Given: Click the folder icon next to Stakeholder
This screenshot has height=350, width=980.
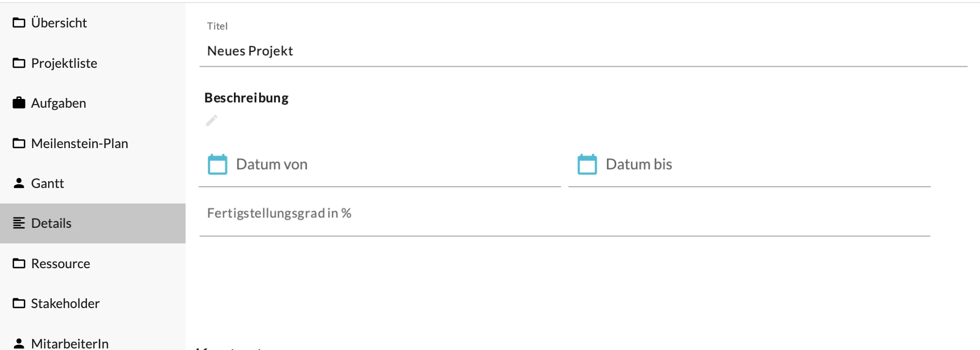Looking at the screenshot, I should pos(19,303).
